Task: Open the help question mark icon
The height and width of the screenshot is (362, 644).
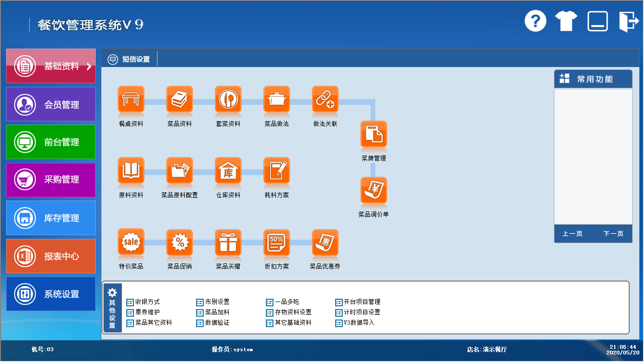Action: [x=536, y=21]
